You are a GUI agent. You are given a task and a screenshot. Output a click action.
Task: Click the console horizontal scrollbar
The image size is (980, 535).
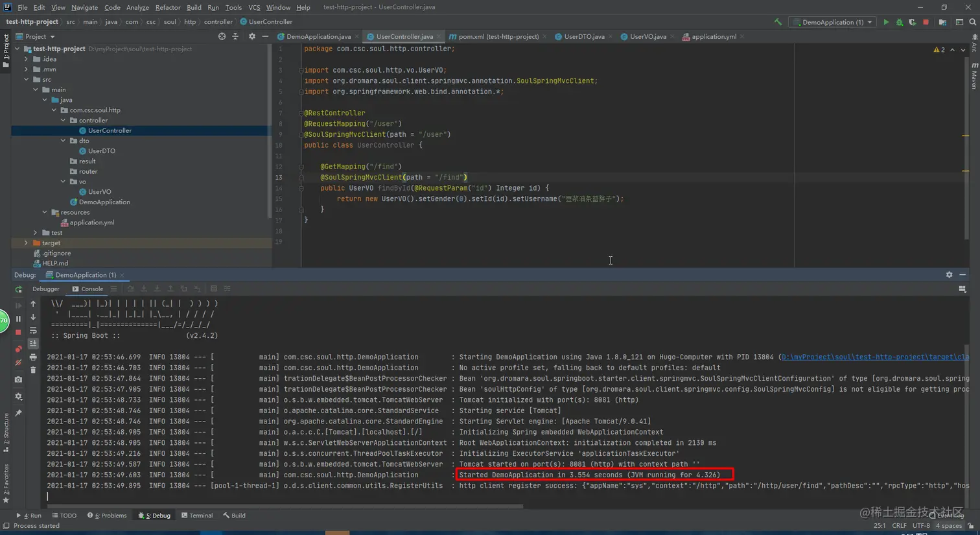(x=285, y=506)
